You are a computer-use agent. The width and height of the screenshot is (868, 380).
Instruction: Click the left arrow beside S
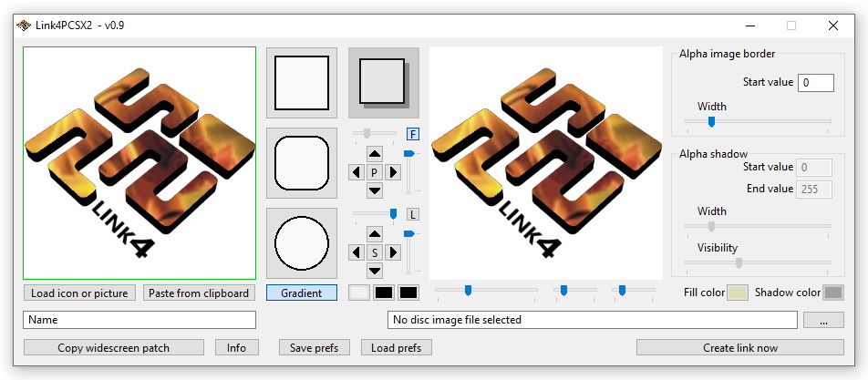[356, 252]
